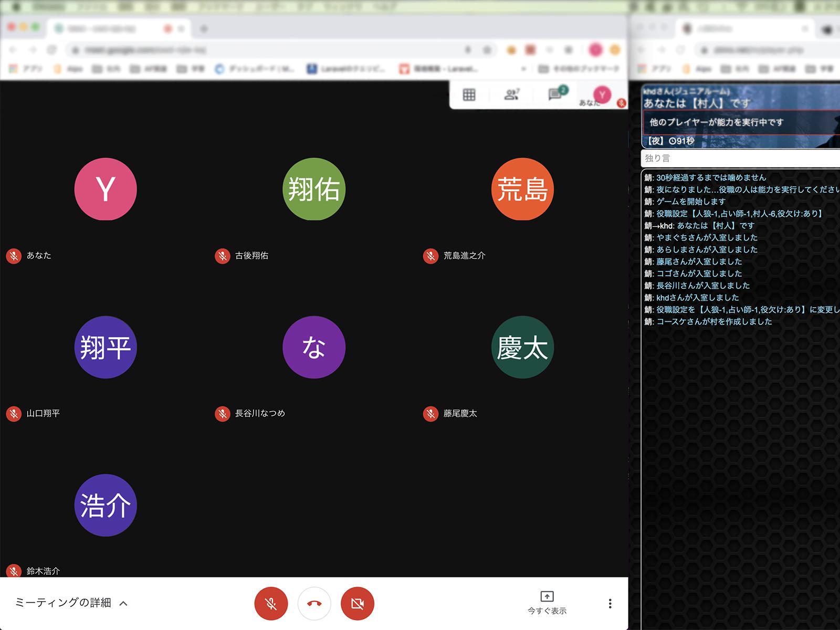Toggle the microphone mute button

click(271, 604)
